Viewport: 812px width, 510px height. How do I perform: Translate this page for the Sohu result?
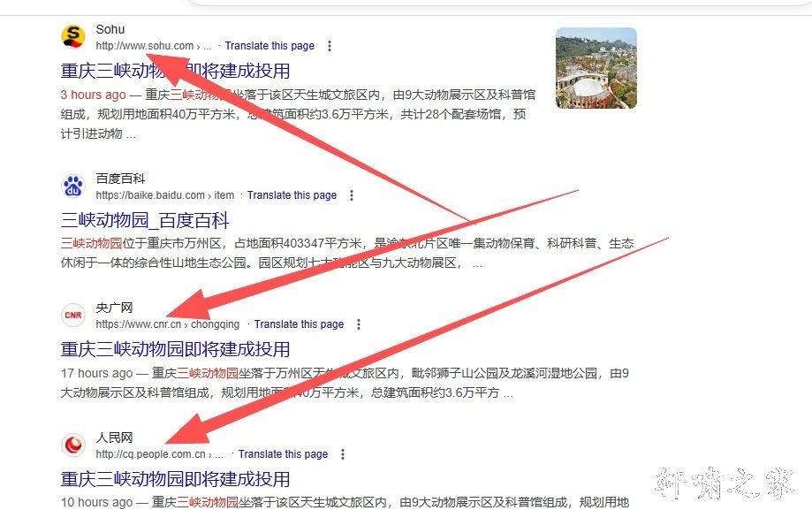point(269,46)
